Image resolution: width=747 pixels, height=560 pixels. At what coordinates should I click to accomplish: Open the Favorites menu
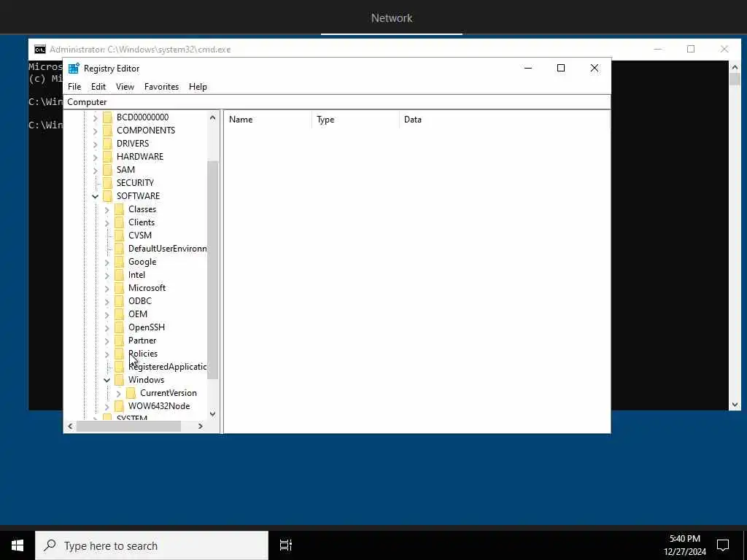tap(161, 87)
